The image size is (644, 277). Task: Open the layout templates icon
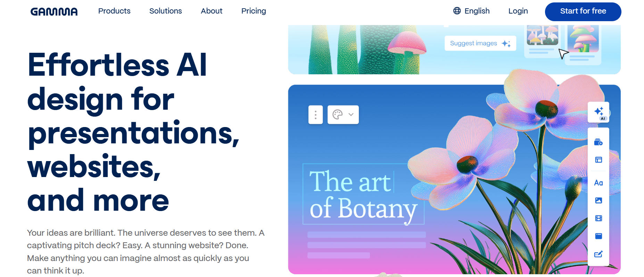(598, 160)
